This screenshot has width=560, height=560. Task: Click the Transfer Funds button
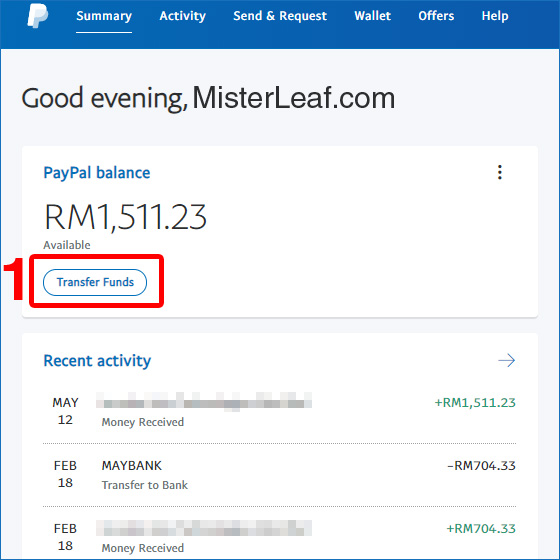click(x=95, y=282)
